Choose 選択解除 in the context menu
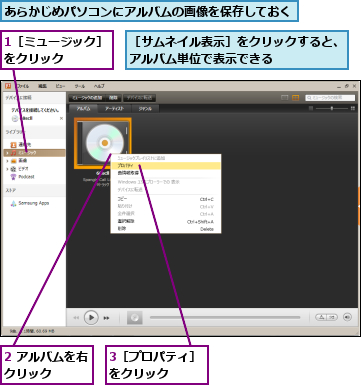 (x=166, y=221)
